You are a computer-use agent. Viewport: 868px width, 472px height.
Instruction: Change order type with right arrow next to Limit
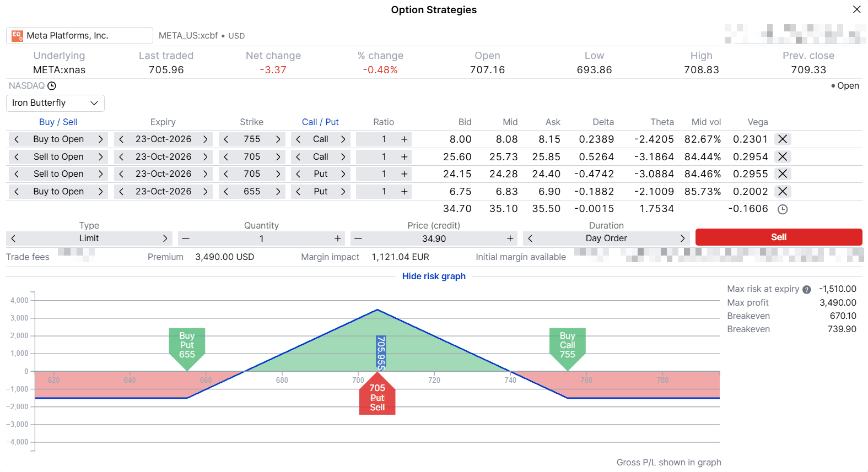point(165,238)
